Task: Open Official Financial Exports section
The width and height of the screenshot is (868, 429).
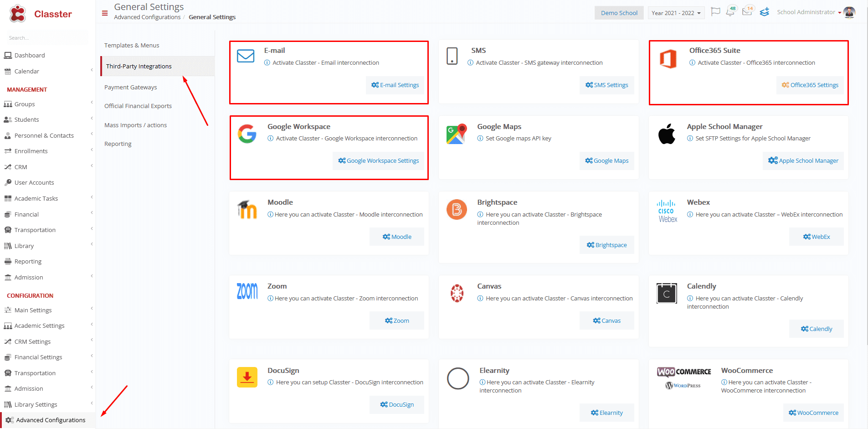Action: tap(138, 106)
